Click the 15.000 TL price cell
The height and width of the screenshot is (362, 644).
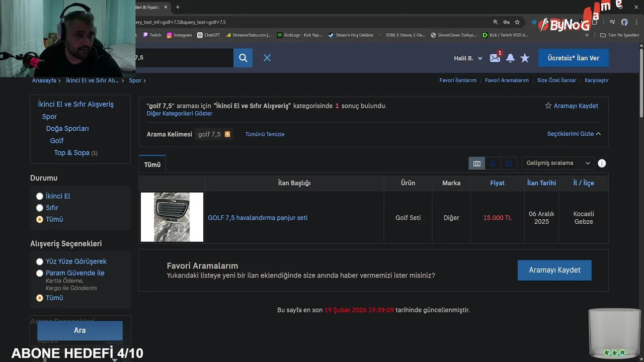pyautogui.click(x=497, y=218)
